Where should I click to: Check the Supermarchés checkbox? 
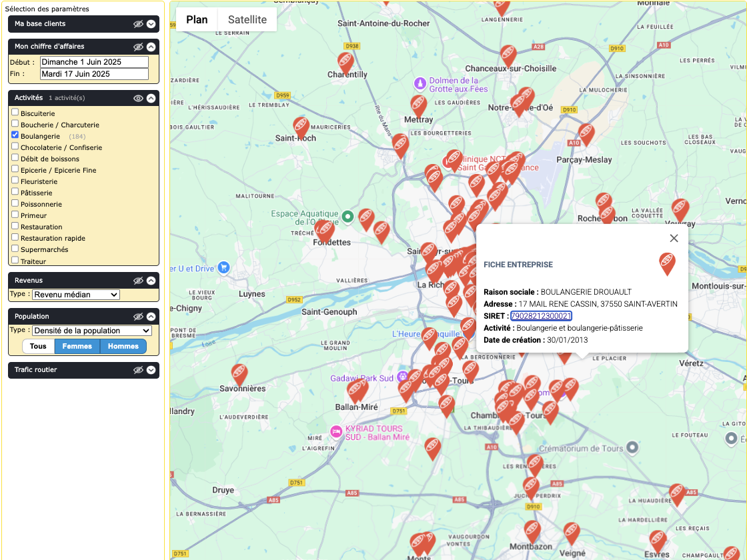click(x=15, y=249)
